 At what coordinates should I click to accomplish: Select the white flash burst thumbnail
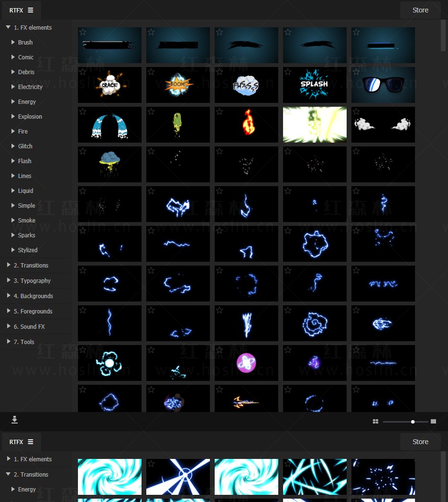[315, 124]
